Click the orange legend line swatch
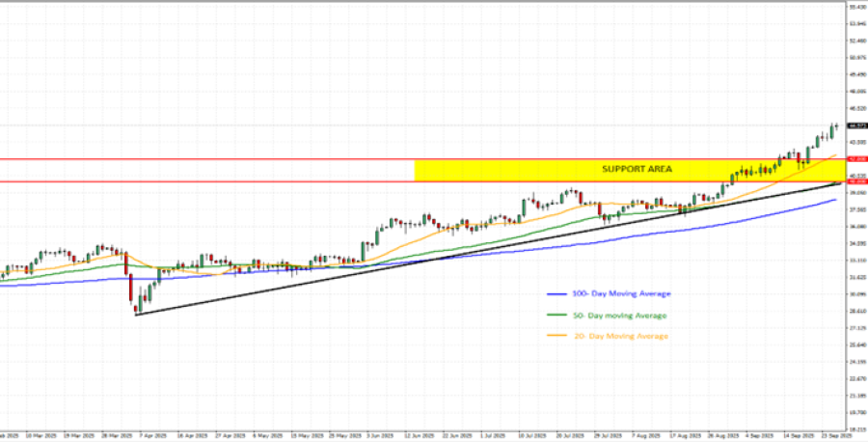The height and width of the screenshot is (442, 868). click(556, 336)
